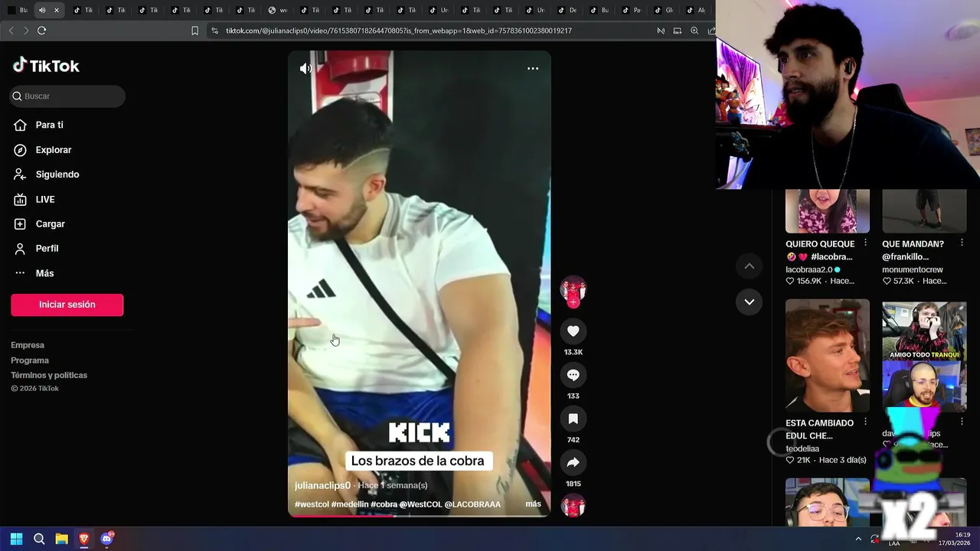The width and height of the screenshot is (980, 551).
Task: Click the browser forward arrow
Action: 26,31
